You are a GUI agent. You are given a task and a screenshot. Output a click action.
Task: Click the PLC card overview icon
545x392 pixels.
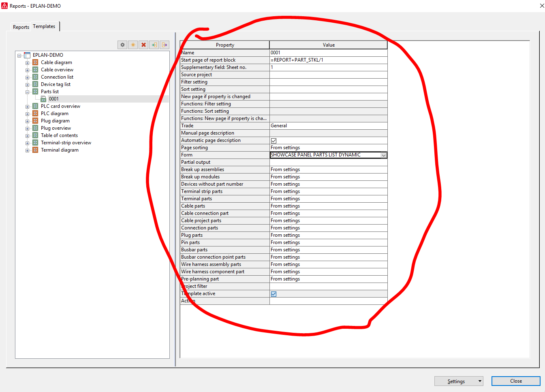point(35,106)
